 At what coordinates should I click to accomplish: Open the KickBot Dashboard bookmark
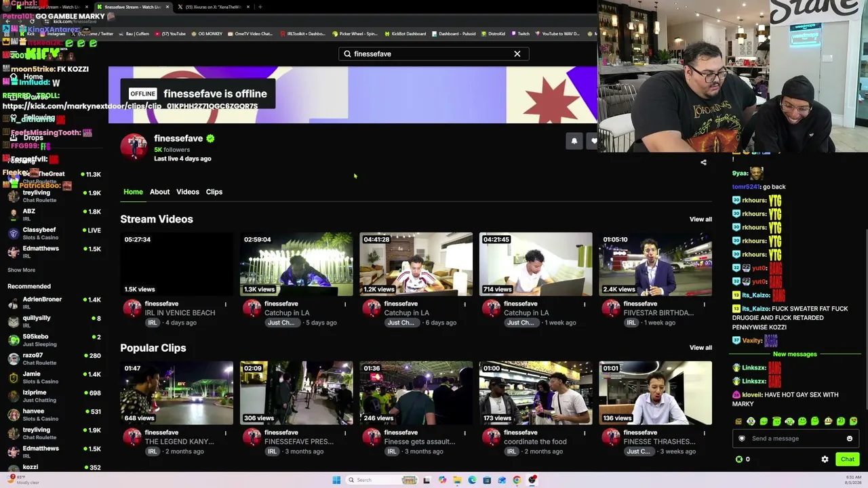coord(405,34)
